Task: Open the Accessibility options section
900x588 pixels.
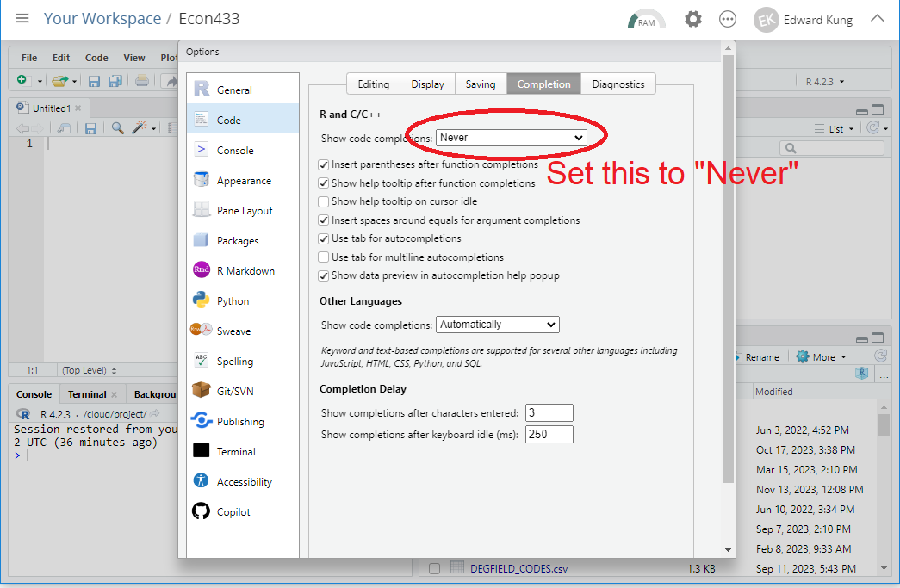Action: (x=243, y=482)
